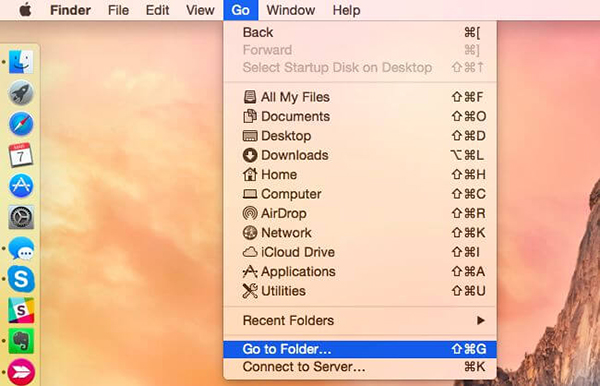Choose Utilities in the Go menu
This screenshot has height=386, width=600.
360,291
